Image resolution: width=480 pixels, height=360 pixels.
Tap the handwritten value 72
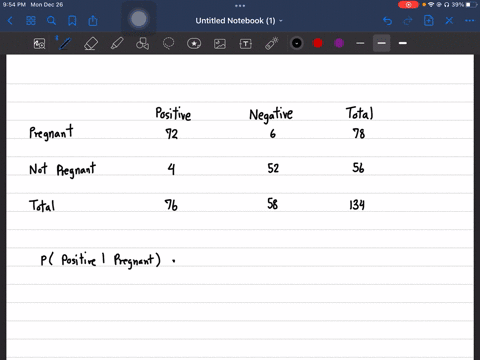coord(172,134)
